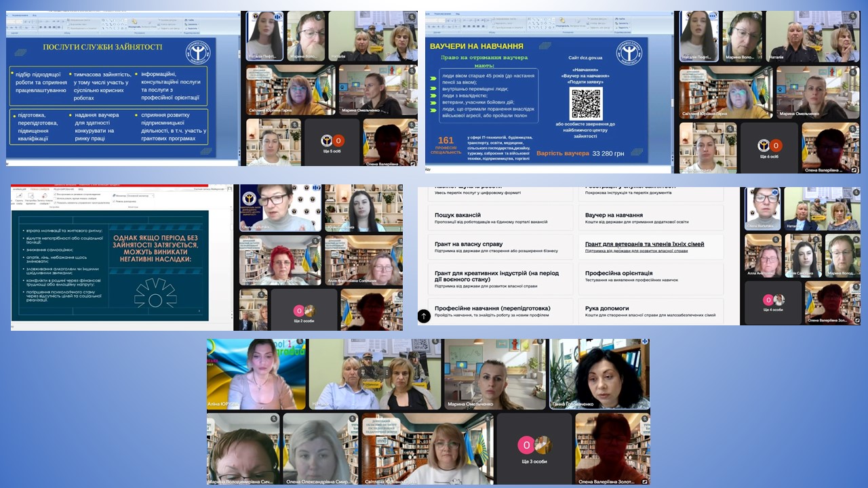Open the 'Ще 2 особи' participants tile
The image size is (868, 488).
pos(303,310)
